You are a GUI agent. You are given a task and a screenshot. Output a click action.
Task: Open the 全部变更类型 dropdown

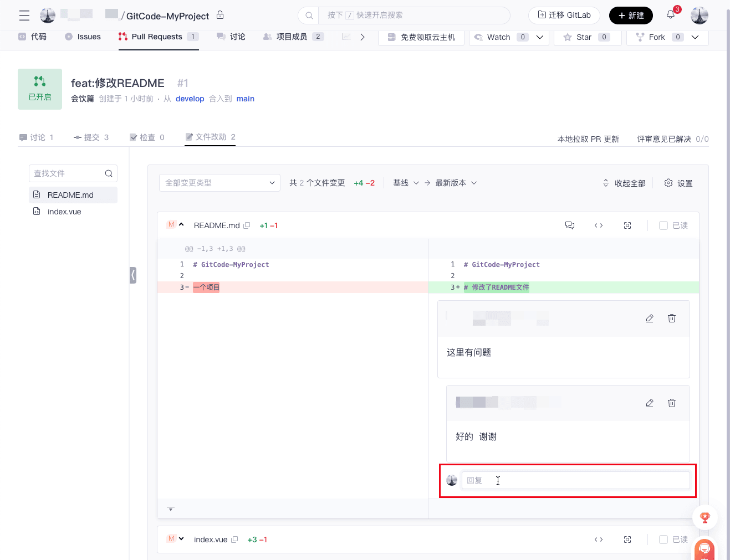click(x=219, y=183)
